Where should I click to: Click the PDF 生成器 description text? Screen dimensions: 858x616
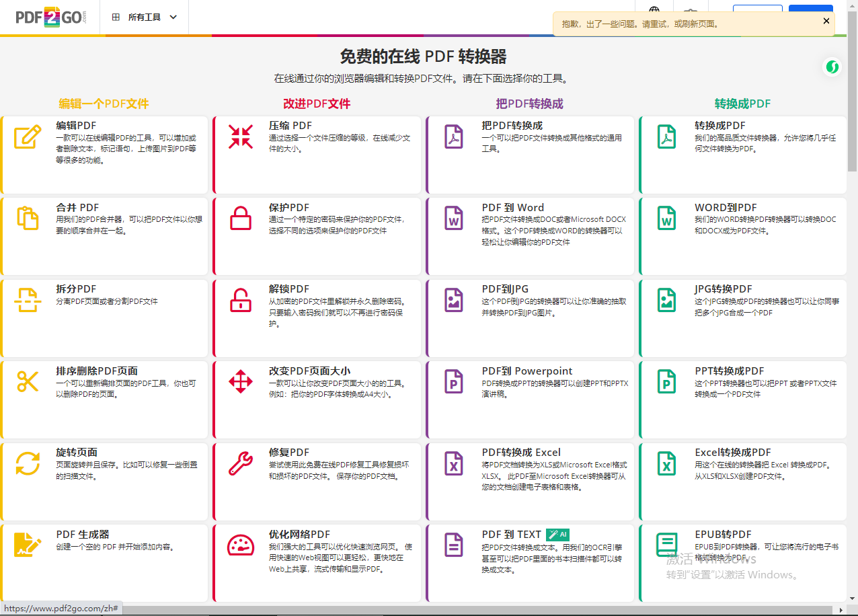[x=115, y=547]
